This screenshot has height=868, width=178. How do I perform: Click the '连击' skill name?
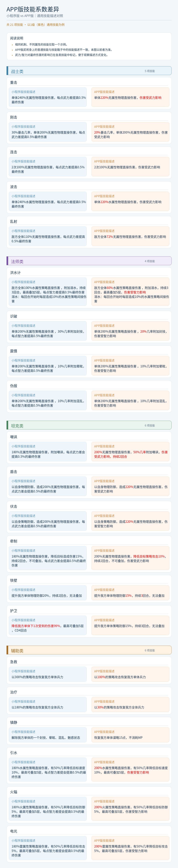tap(14, 152)
